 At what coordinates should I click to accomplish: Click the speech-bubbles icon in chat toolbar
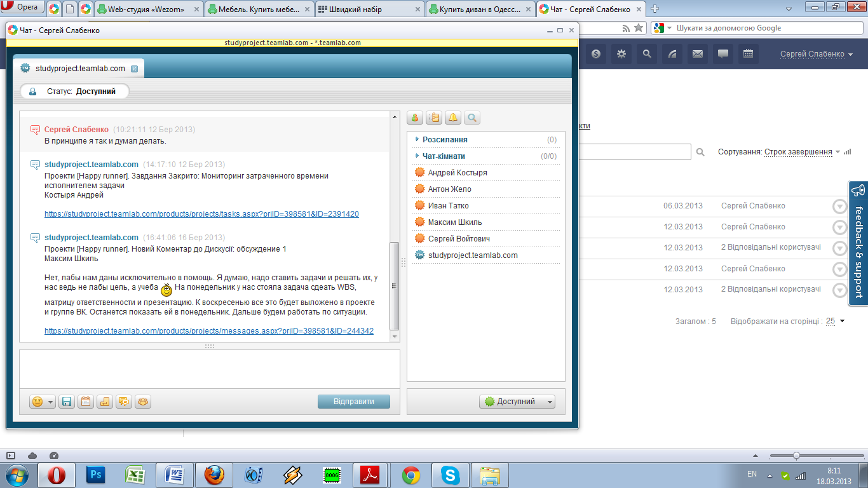124,402
